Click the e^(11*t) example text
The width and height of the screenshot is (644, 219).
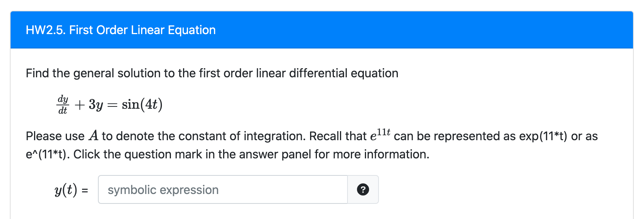point(48,154)
